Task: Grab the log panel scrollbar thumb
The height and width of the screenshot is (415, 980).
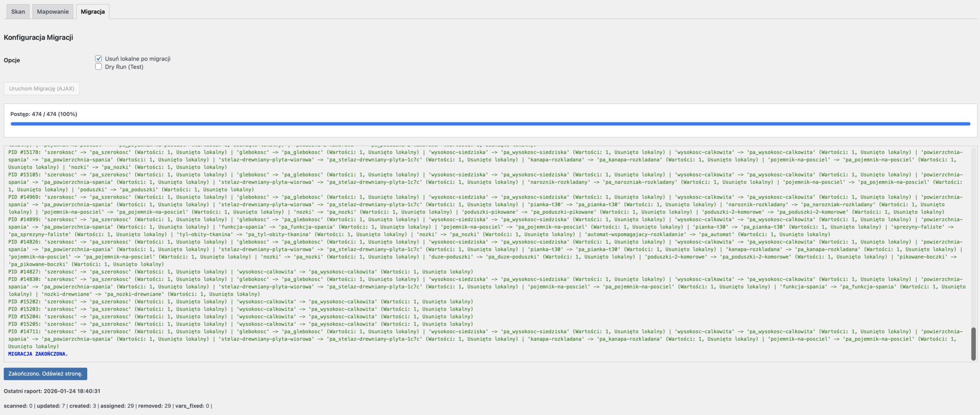Action: [x=973, y=343]
